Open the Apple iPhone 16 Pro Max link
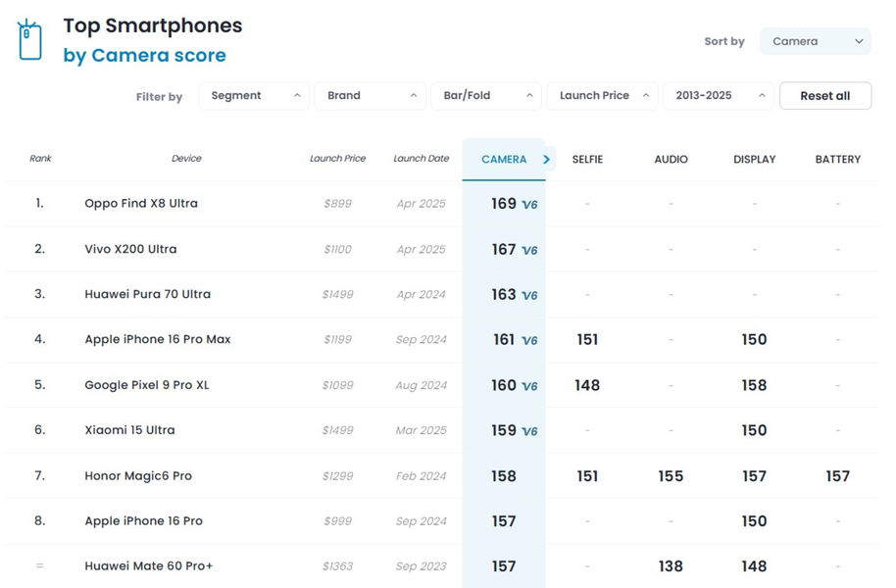 click(x=158, y=339)
